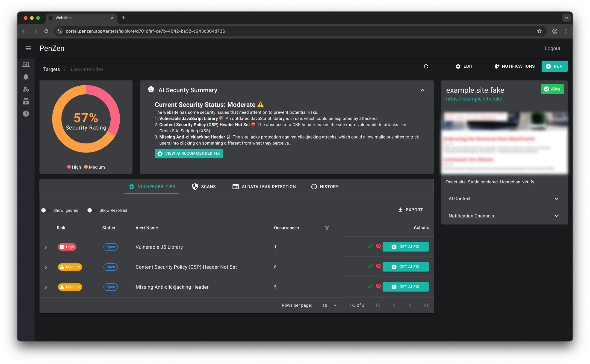Open the hamburger navigation menu
Image resolution: width=590 pixels, height=364 pixels.
[x=28, y=48]
